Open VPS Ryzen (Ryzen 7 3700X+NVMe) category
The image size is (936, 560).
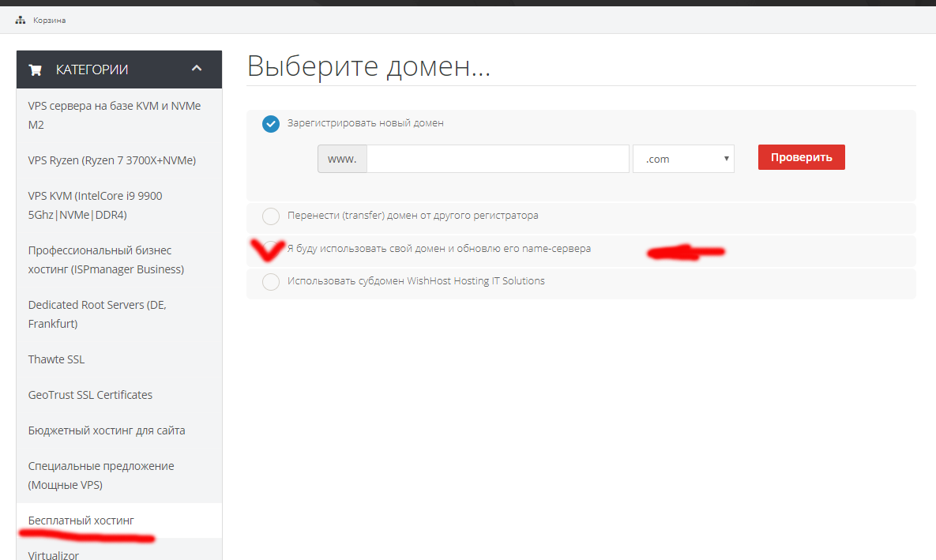(118, 160)
